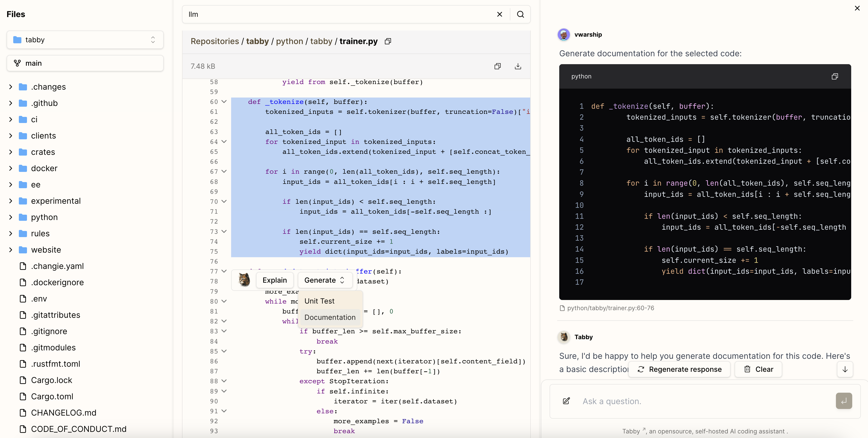Copy file path next to trainer.py
Image resolution: width=868 pixels, height=438 pixels.
[388, 41]
